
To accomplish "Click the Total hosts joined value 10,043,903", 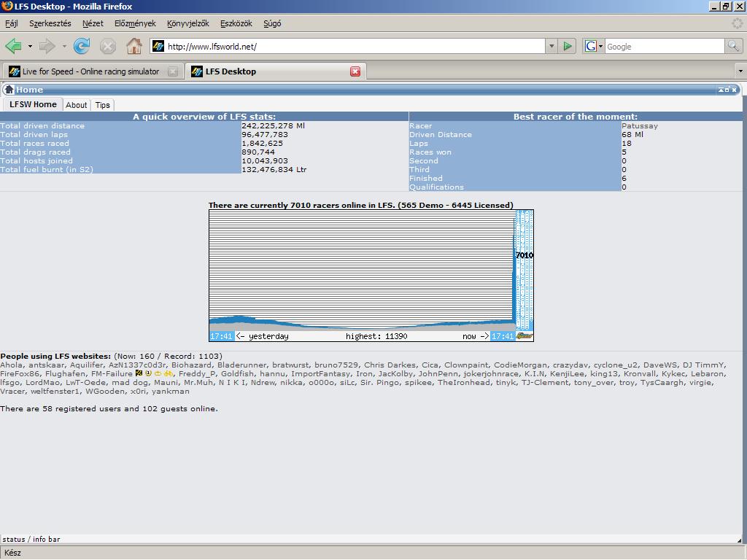I will pos(264,160).
